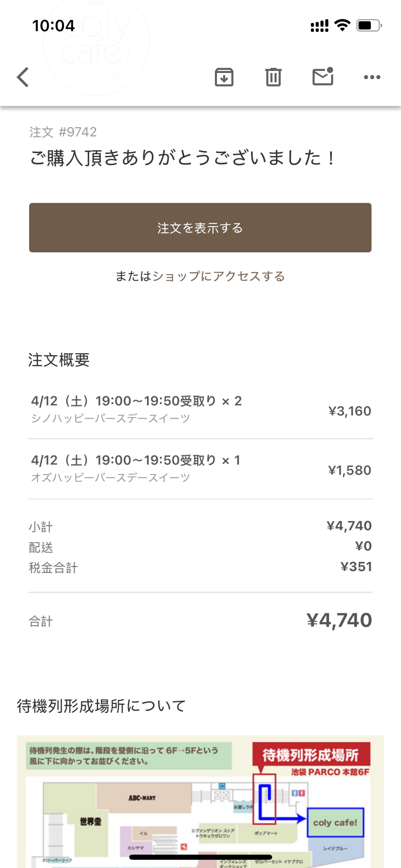The image size is (401, 868).
Task: Tap the 注文を表示する button
Action: pyautogui.click(x=200, y=228)
